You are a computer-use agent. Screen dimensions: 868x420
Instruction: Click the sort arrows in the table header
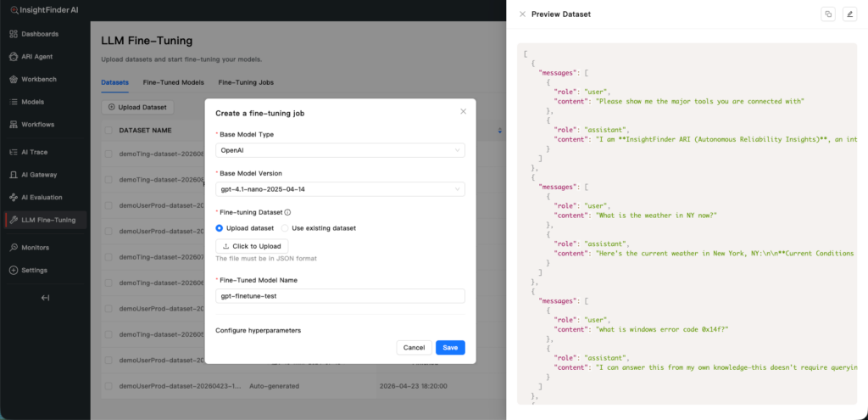500,131
